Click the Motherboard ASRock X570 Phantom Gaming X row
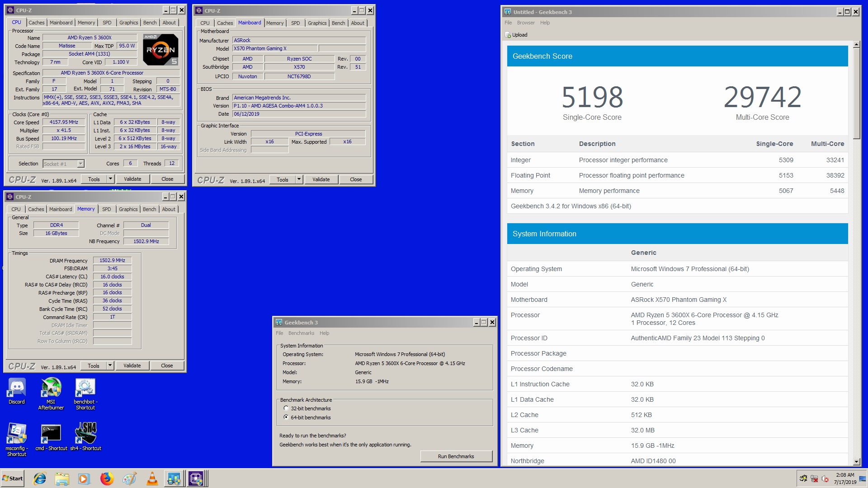The width and height of the screenshot is (868, 488). 677,300
